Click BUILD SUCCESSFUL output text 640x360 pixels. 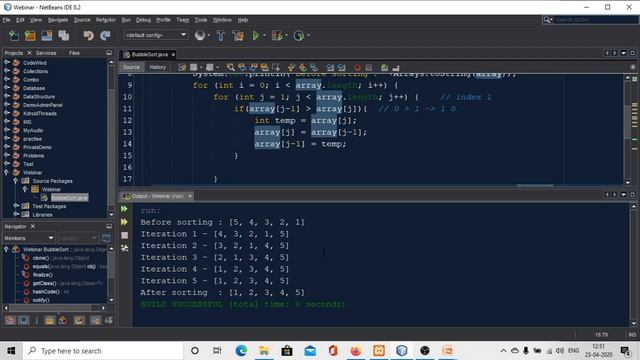(x=243, y=304)
